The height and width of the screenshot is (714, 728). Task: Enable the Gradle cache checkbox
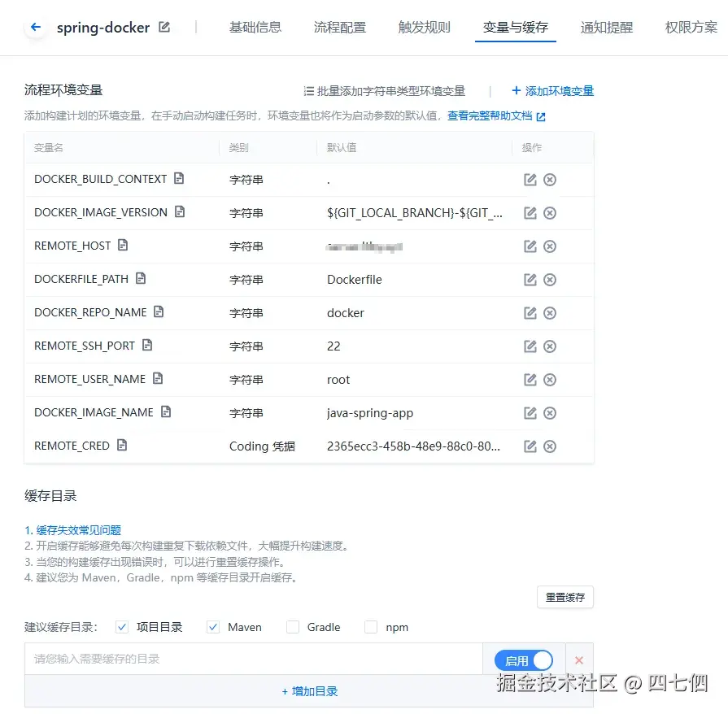[x=293, y=627]
